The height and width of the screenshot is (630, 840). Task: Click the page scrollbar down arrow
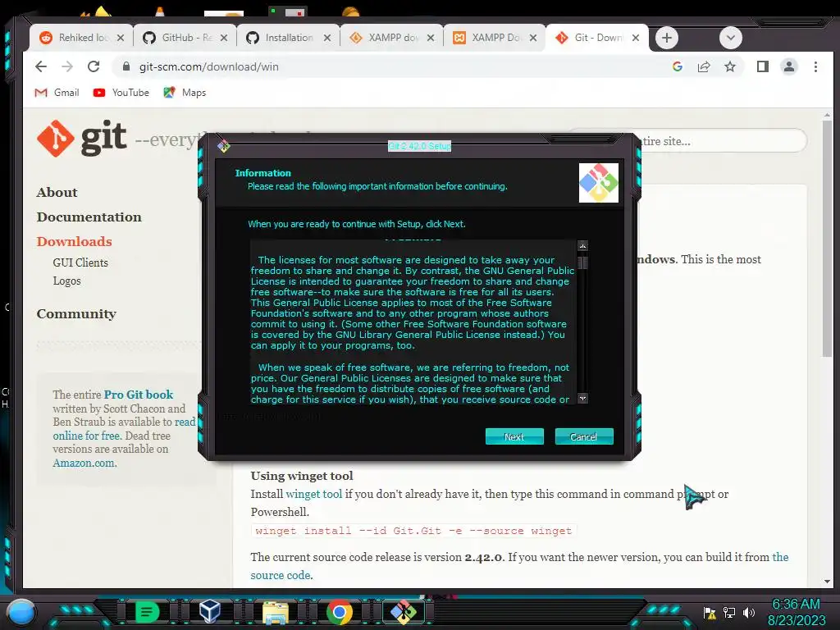click(827, 582)
